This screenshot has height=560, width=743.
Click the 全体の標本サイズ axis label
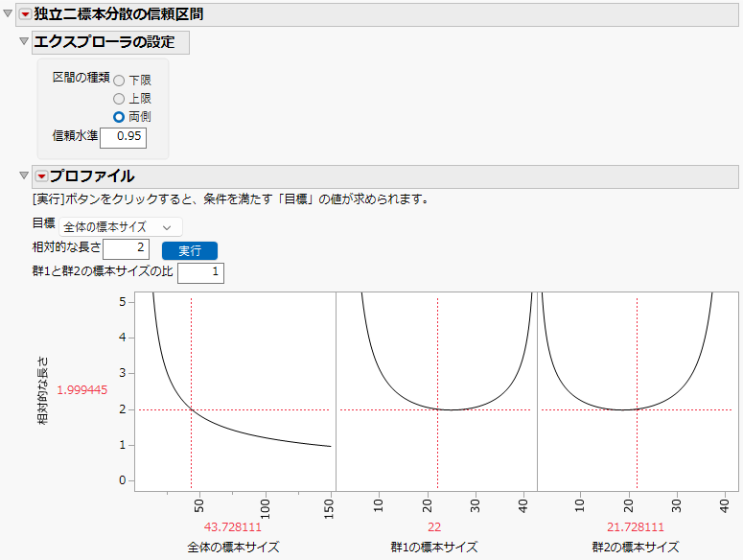[233, 548]
